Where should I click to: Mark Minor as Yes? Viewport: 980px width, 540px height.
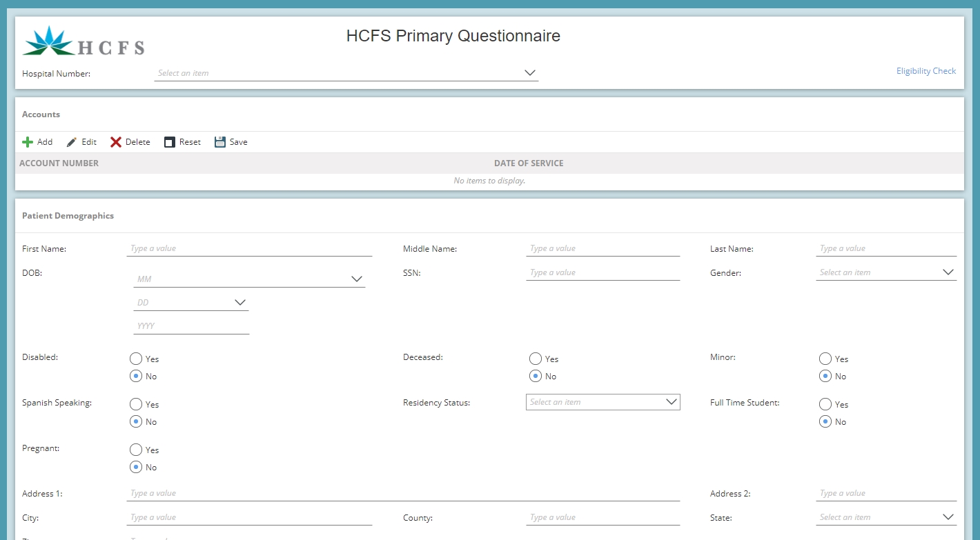tap(825, 359)
